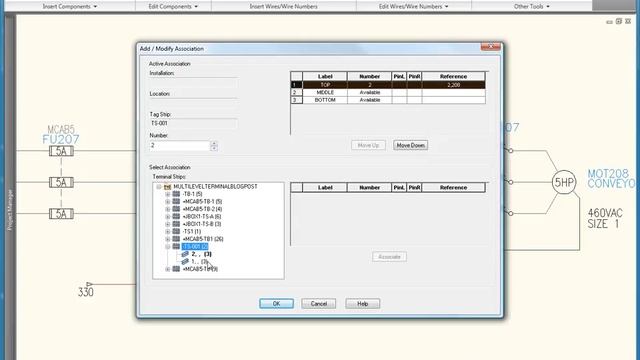Click the strip icon beside +JBOX1-TS-A (6)
This screenshot has height=360, width=640.
point(176,216)
